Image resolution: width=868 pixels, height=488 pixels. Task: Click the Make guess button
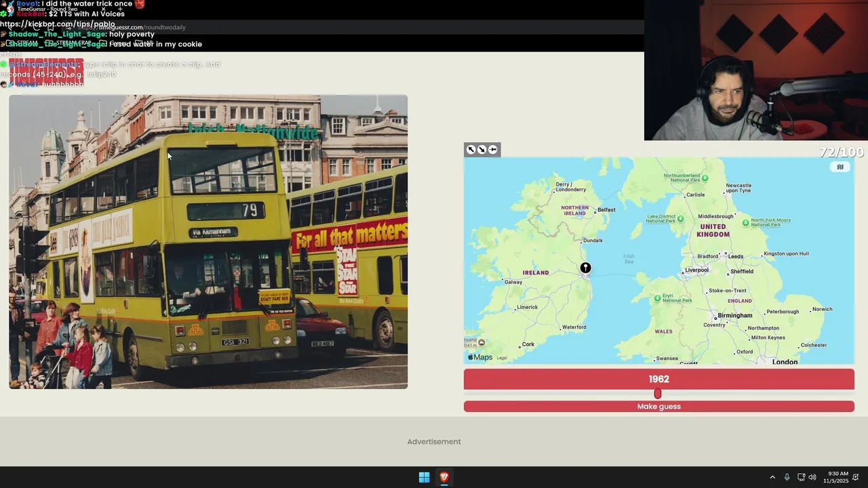tap(659, 407)
